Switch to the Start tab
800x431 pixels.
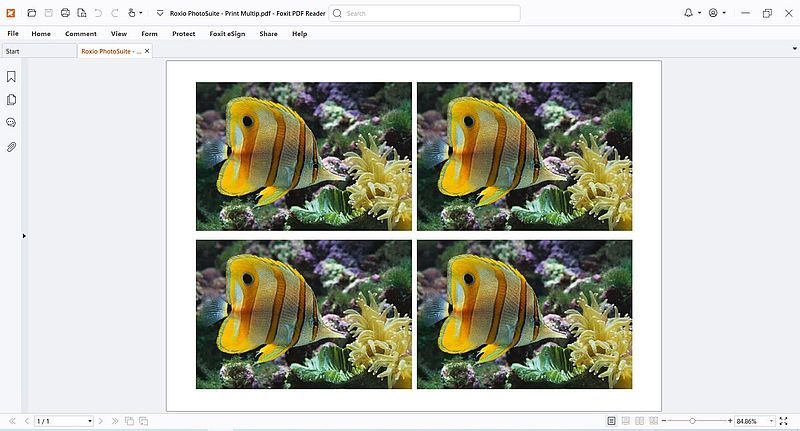(13, 50)
